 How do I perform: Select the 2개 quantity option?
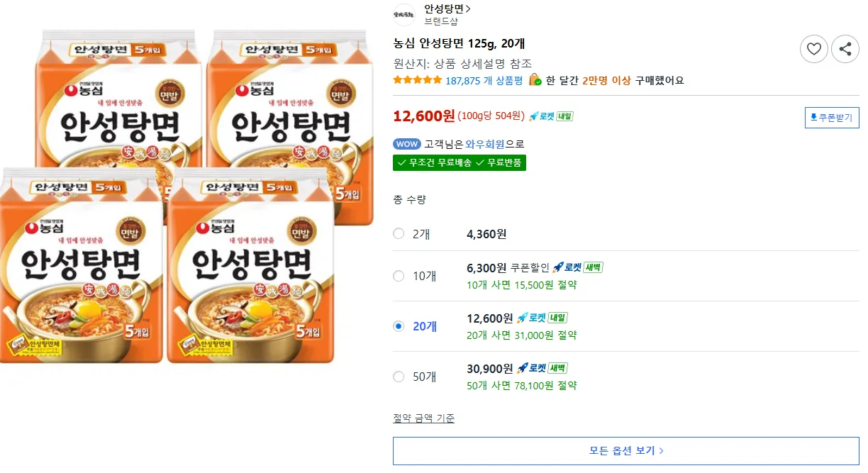coord(399,234)
